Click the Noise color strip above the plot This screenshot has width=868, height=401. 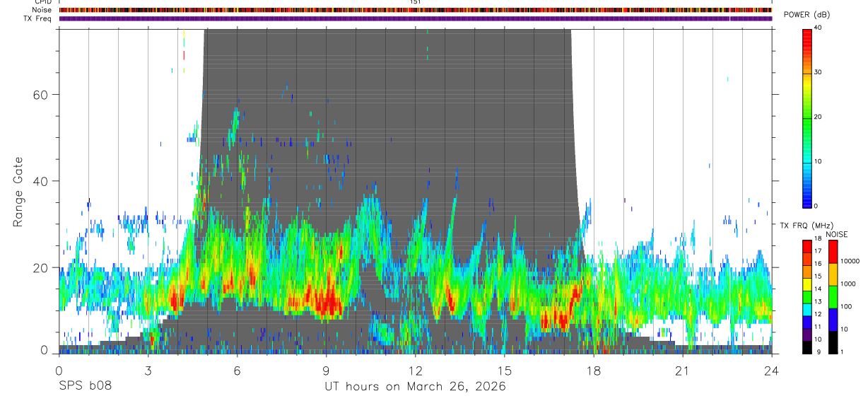[x=415, y=11]
